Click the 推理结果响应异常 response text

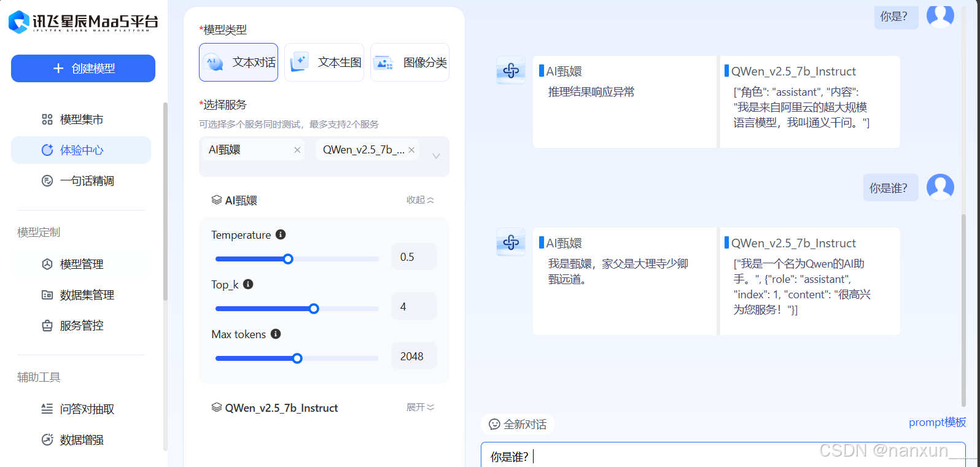point(591,92)
